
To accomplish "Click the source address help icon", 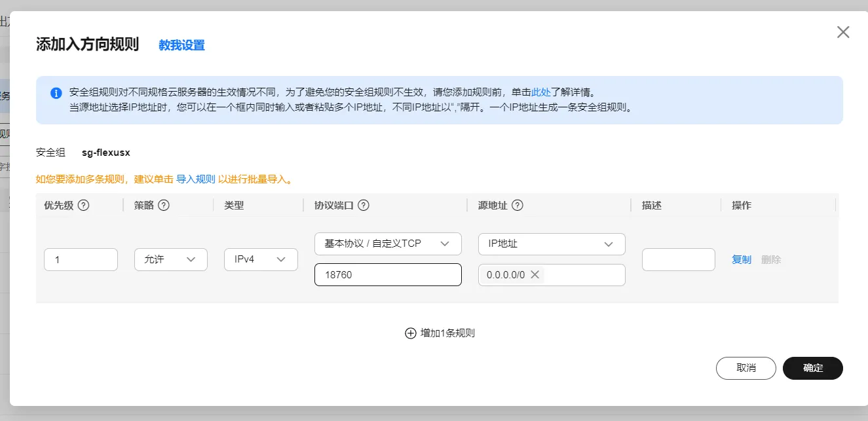I will coord(517,205).
